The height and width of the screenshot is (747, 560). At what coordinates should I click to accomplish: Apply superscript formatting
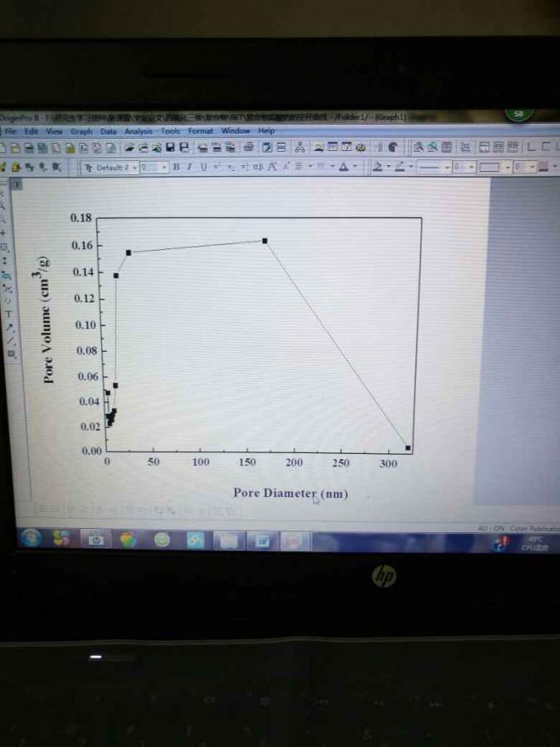[x=217, y=167]
